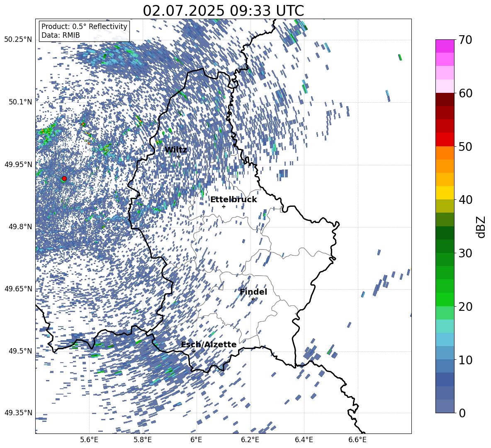The image size is (491, 448).
Task: Select the Esch/Alzette city label
Action: pos(209,345)
